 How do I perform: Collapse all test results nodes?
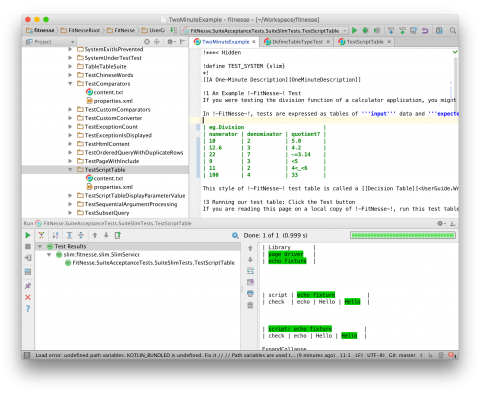coord(81,235)
